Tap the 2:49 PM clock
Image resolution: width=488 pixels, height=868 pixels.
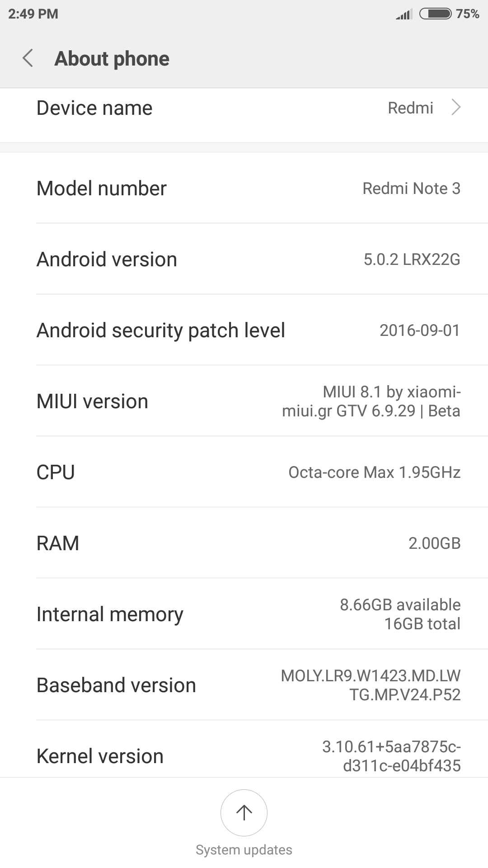click(33, 14)
